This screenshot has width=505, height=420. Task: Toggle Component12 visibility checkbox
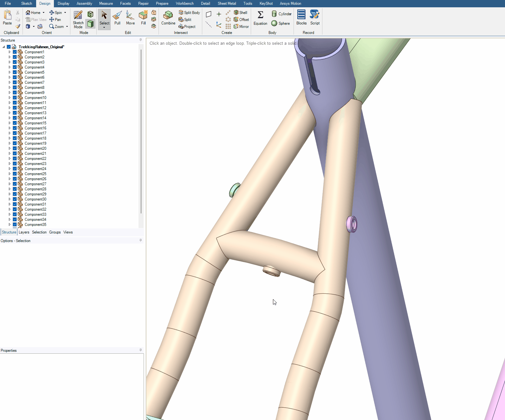[x=15, y=108]
